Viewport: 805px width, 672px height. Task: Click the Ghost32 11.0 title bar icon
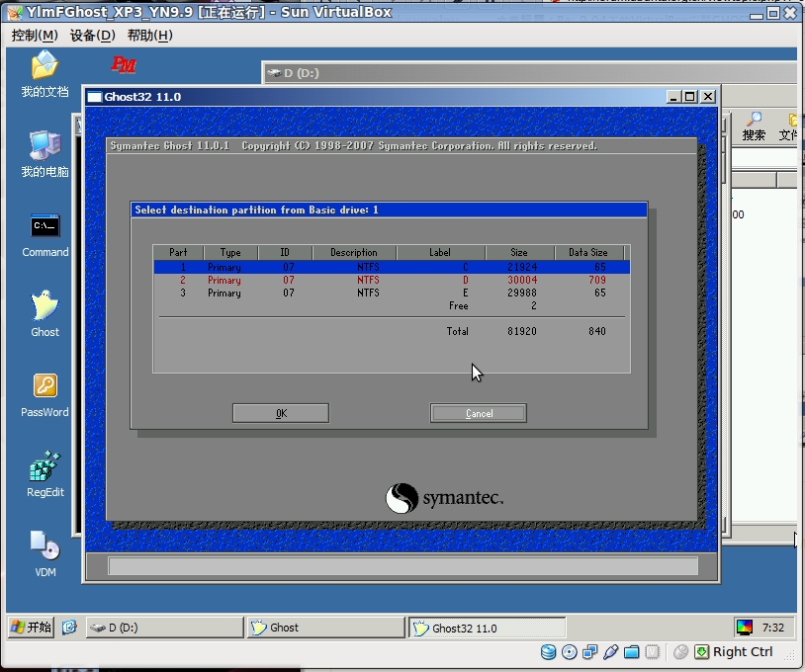(95, 97)
